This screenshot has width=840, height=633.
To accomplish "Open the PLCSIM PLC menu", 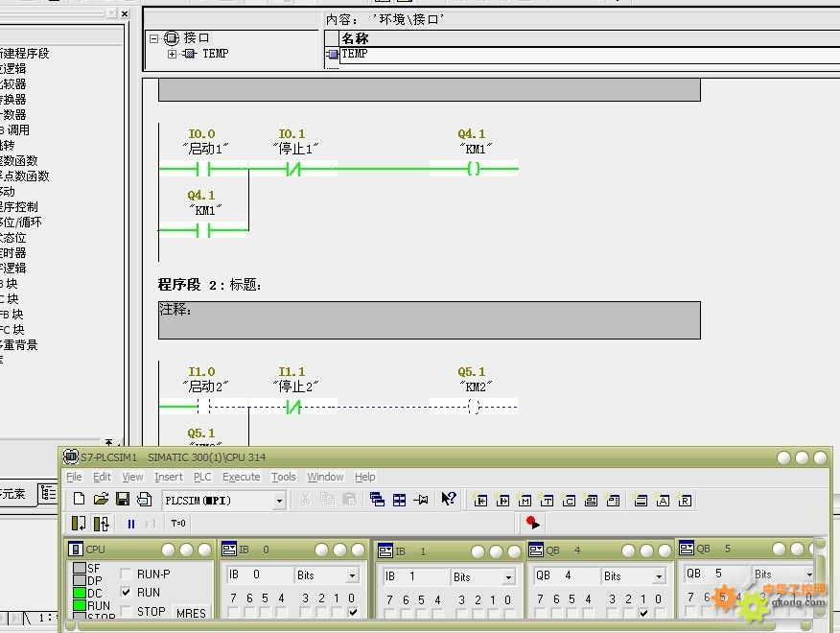I will tap(202, 477).
